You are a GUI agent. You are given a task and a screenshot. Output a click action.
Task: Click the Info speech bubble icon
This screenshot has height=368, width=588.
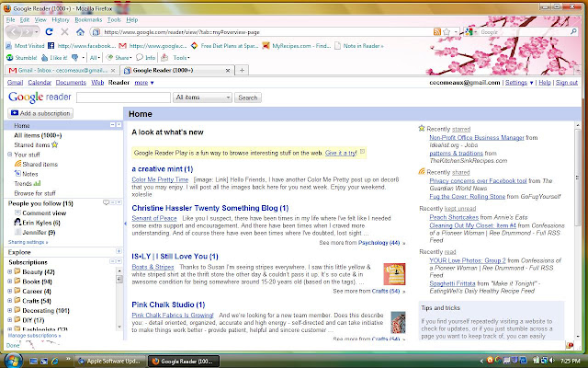(x=146, y=58)
